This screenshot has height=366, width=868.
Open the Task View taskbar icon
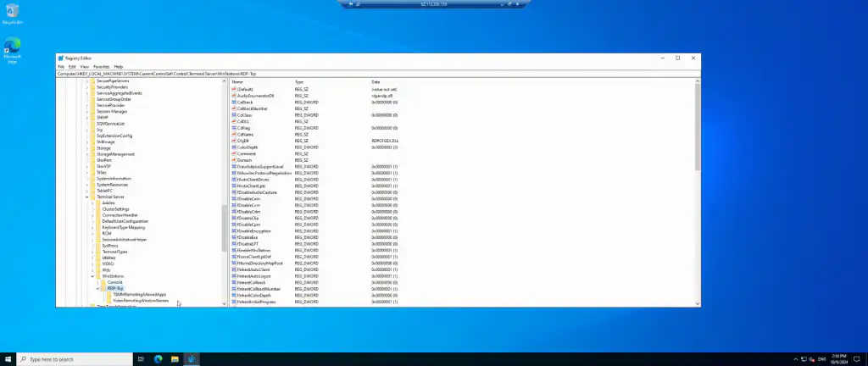coord(141,359)
